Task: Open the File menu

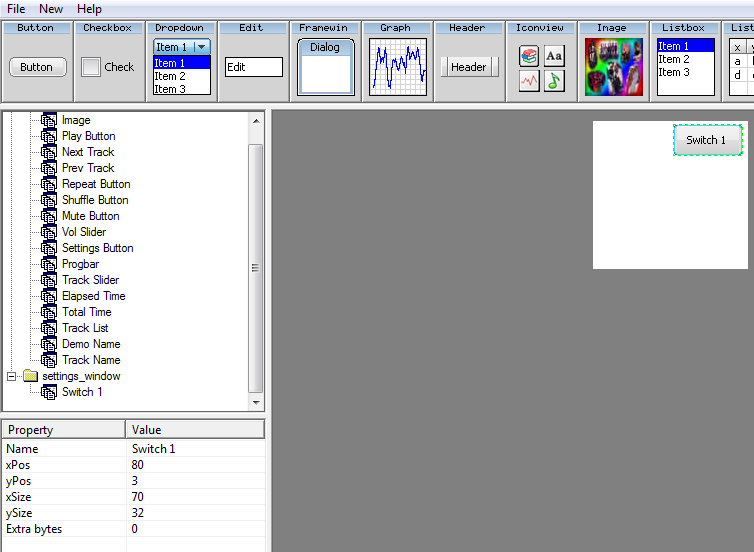Action: [x=16, y=9]
